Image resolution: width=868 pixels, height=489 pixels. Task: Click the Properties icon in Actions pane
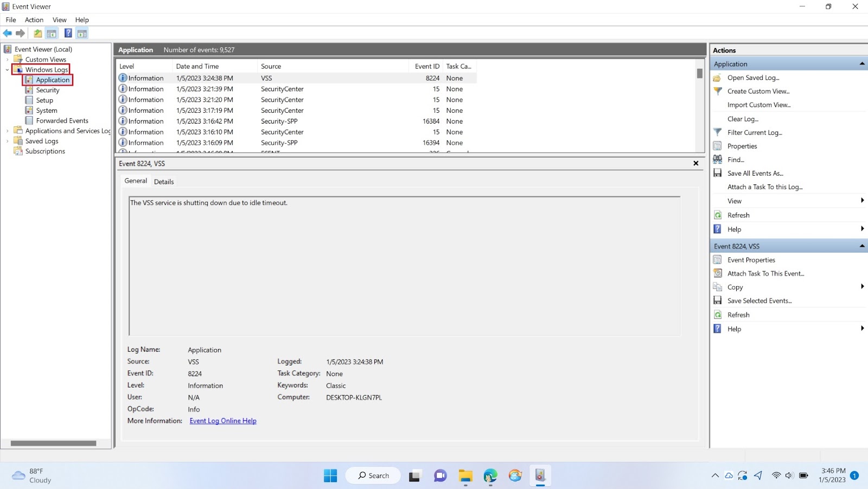click(717, 146)
